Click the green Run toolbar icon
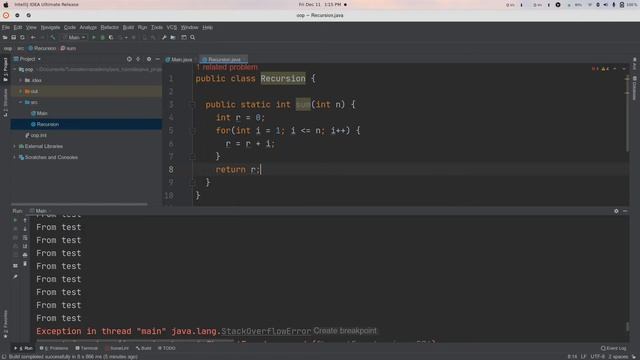Screen dimensions: 640x360 pyautogui.click(x=93, y=38)
